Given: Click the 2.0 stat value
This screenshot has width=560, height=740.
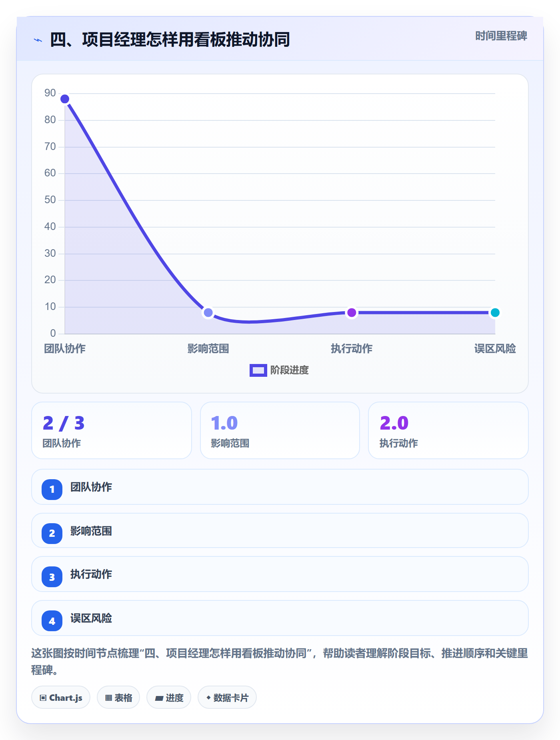Looking at the screenshot, I should click(x=394, y=423).
